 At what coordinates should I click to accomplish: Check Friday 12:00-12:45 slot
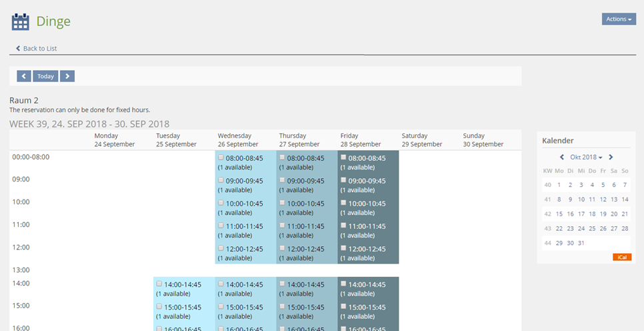pos(343,248)
